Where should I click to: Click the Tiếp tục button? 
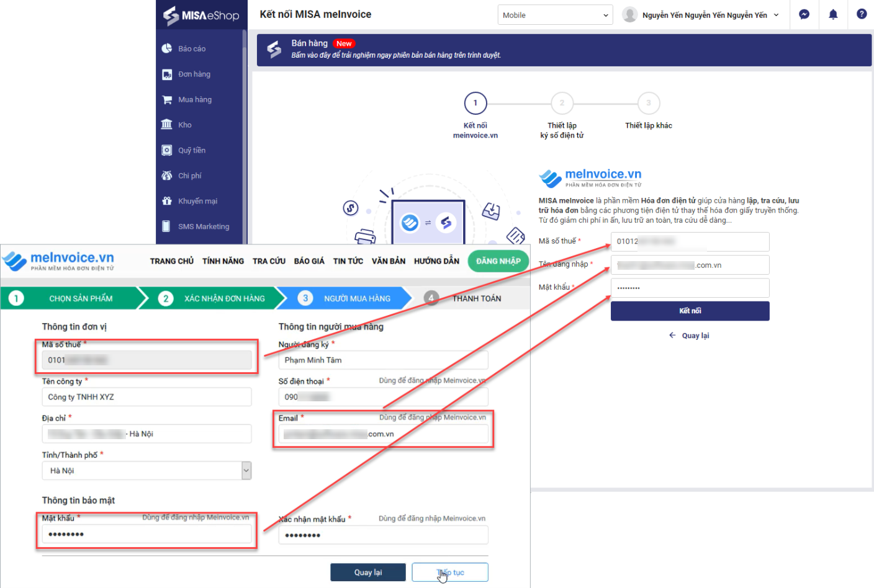[x=450, y=572]
